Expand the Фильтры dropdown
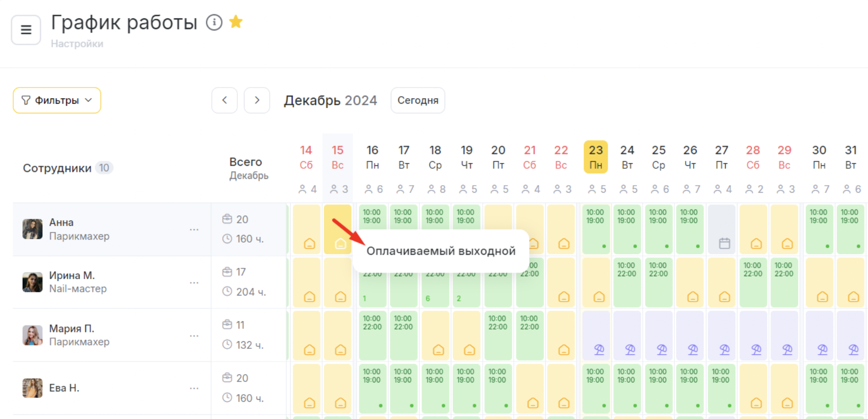This screenshot has width=868, height=419. 57,100
